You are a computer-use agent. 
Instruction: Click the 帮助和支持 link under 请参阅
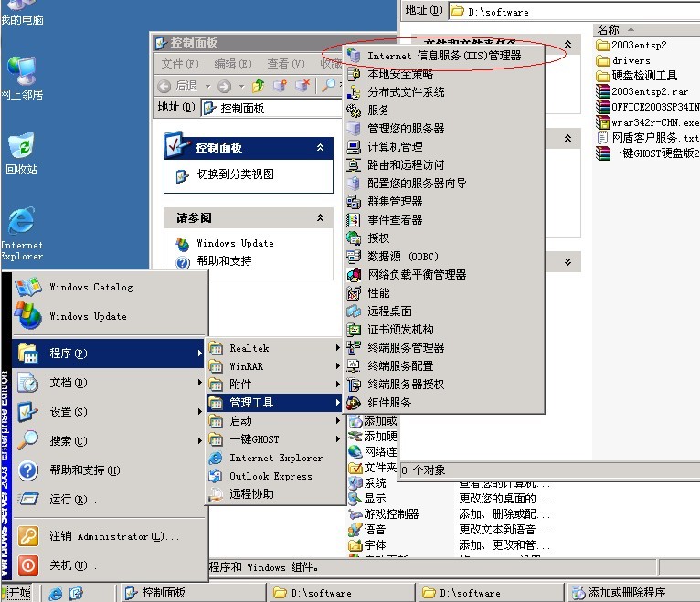224,260
